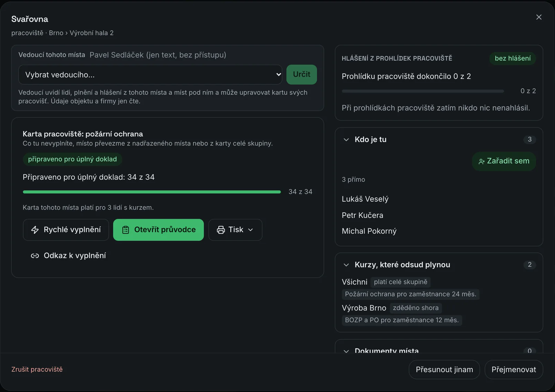The image size is (555, 392).
Task: Open the Vybrat vedoucího dropdown
Action: pos(150,75)
